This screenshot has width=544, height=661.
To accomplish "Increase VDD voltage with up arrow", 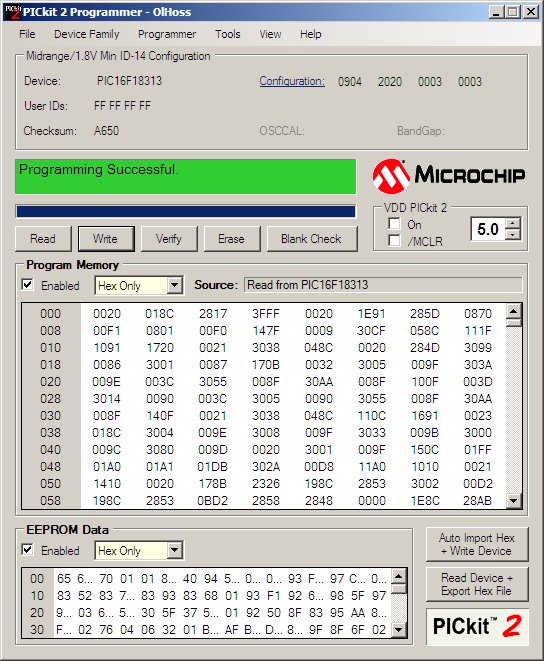I will (513, 224).
